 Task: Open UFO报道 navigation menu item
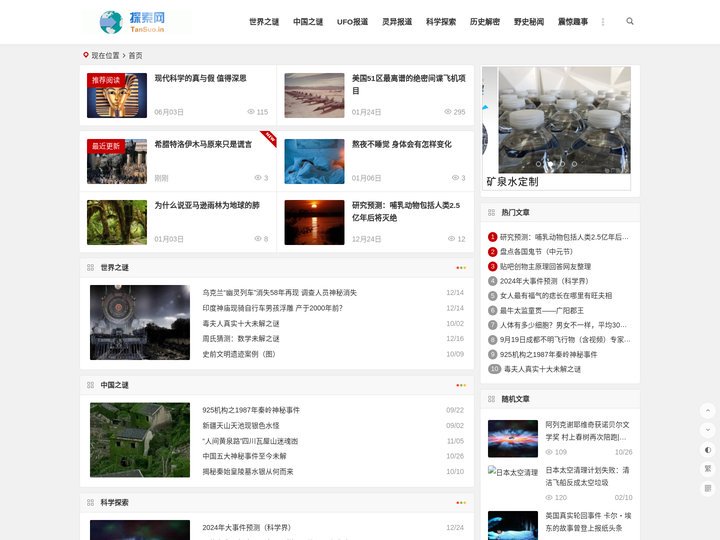click(352, 22)
